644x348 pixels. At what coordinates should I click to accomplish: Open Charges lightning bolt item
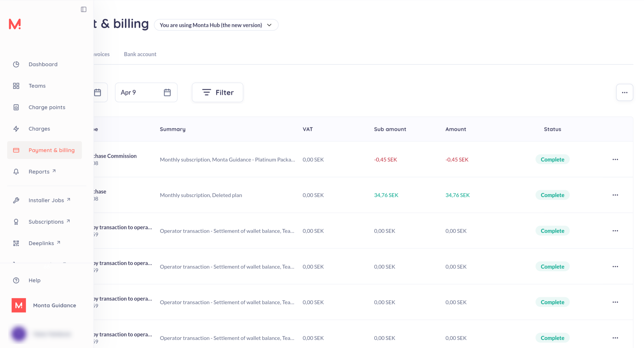[x=16, y=129]
